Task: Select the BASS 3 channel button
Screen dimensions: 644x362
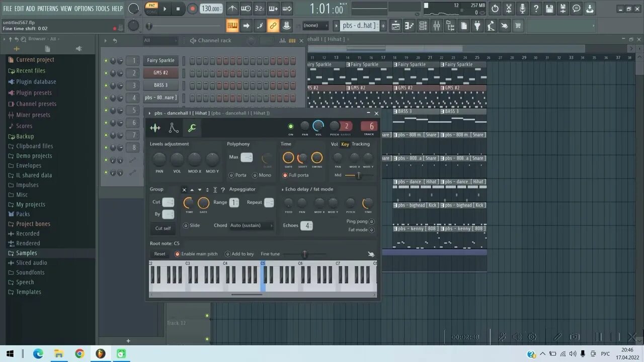Action: [160, 85]
